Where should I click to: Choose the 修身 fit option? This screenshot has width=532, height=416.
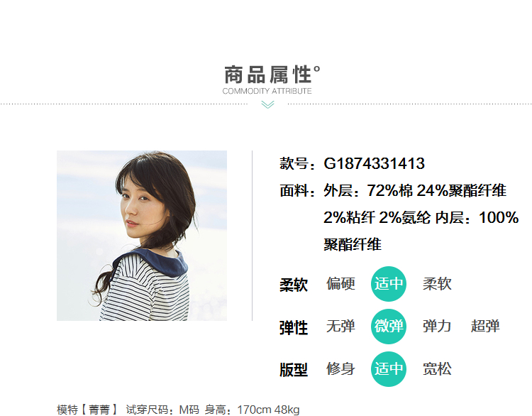[x=340, y=369]
